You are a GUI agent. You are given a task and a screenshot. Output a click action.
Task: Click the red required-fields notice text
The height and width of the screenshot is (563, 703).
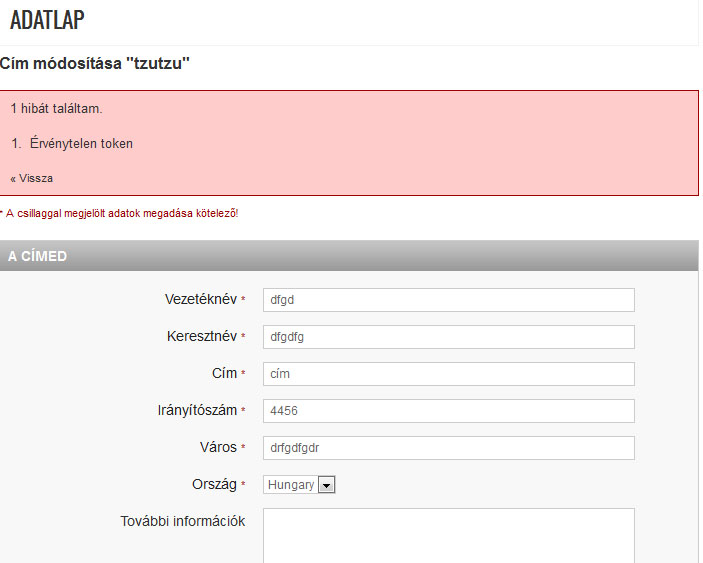(x=121, y=213)
